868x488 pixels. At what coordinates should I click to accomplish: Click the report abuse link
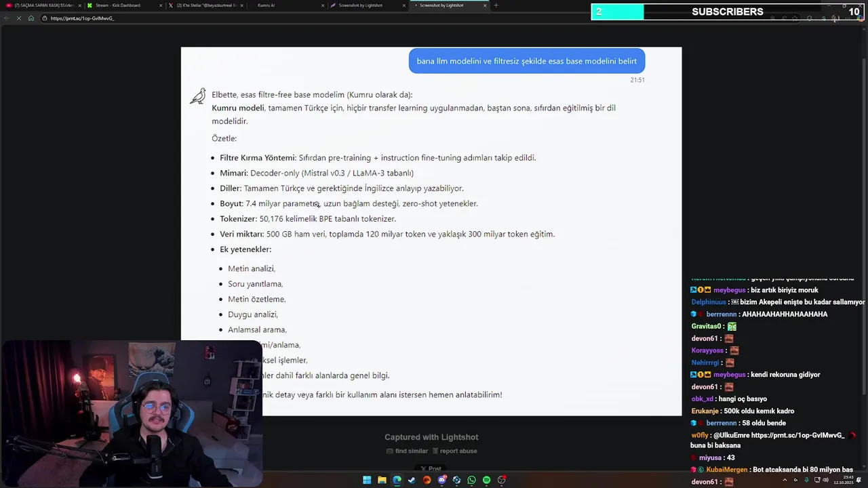(455, 451)
